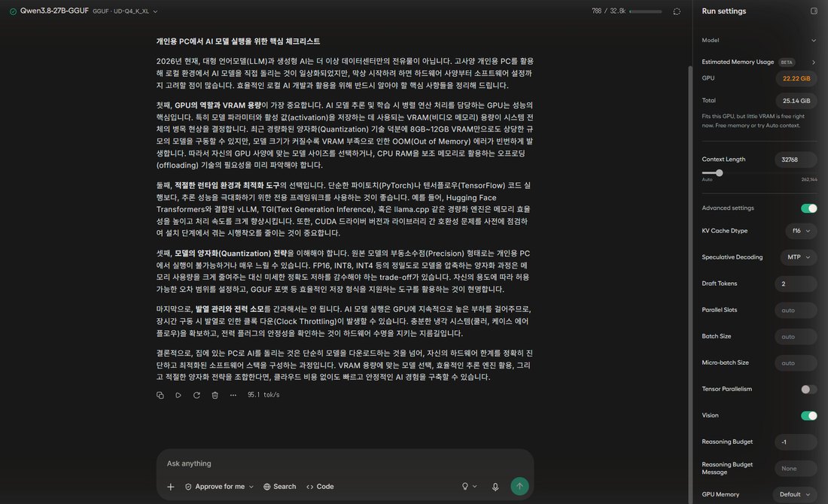This screenshot has height=504, width=828.
Task: Toggle the Vision switch
Action: tap(809, 416)
